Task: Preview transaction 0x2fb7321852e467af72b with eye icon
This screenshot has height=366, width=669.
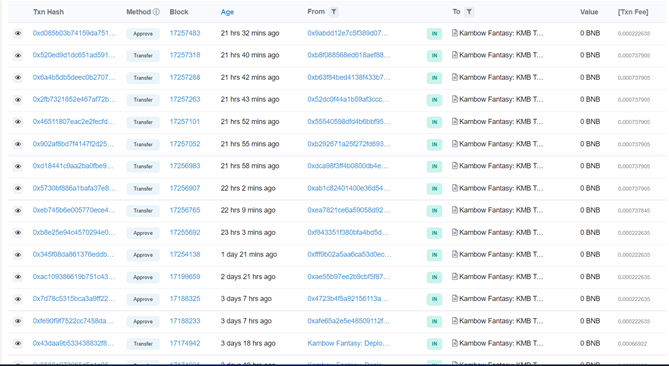Action: click(x=17, y=100)
